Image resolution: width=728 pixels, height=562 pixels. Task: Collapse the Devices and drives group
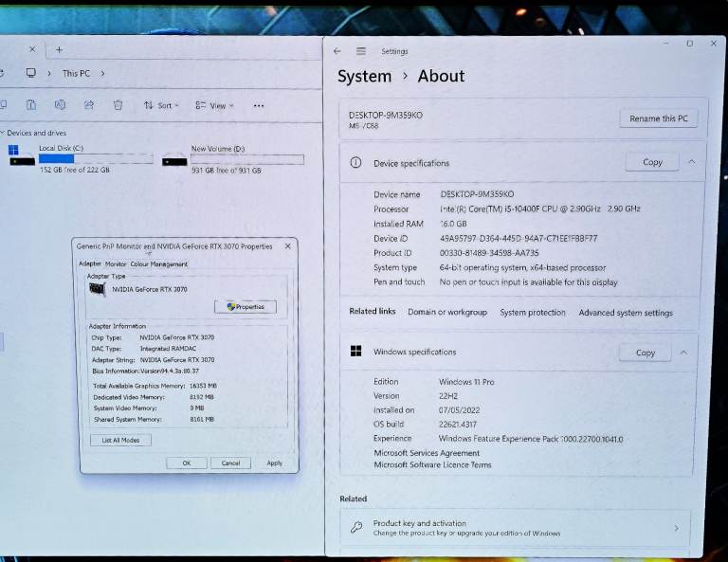point(3,133)
